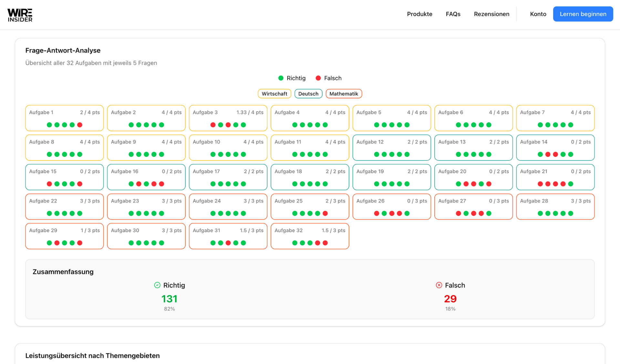Image resolution: width=620 pixels, height=364 pixels.
Task: Click the Zusammenfassung heading
Action: pyautogui.click(x=63, y=272)
